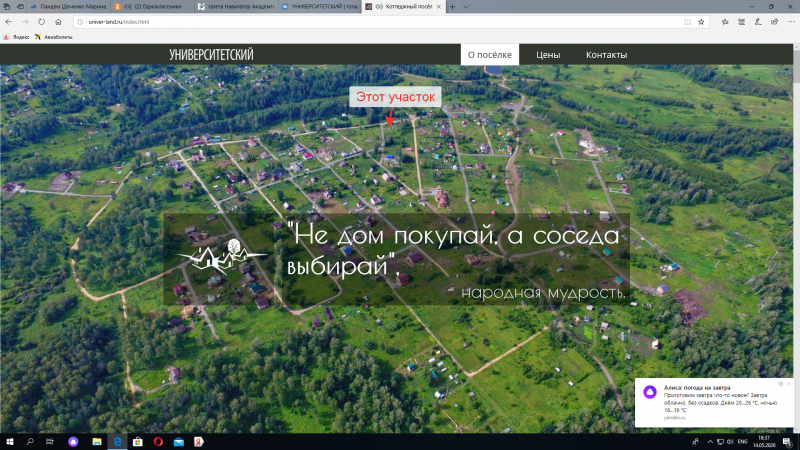Click the 'УНИВЕРСИТЕТСКИЙ' site logo text

pos(211,55)
